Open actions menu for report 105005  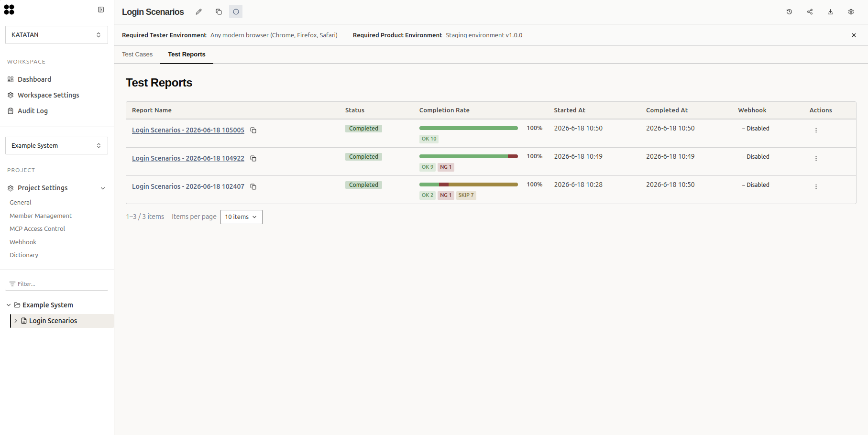point(816,130)
